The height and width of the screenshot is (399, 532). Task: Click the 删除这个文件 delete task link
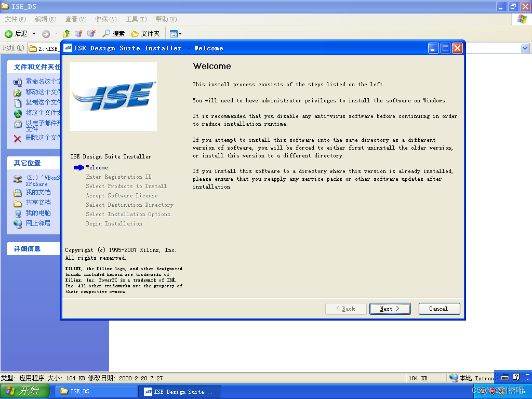43,137
